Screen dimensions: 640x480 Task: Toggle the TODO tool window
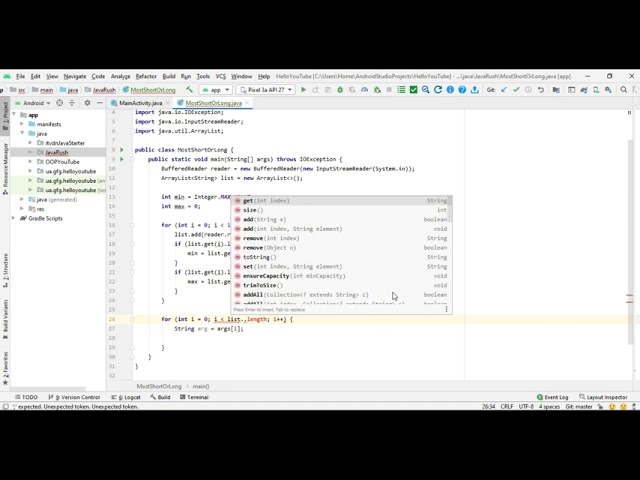click(x=26, y=397)
